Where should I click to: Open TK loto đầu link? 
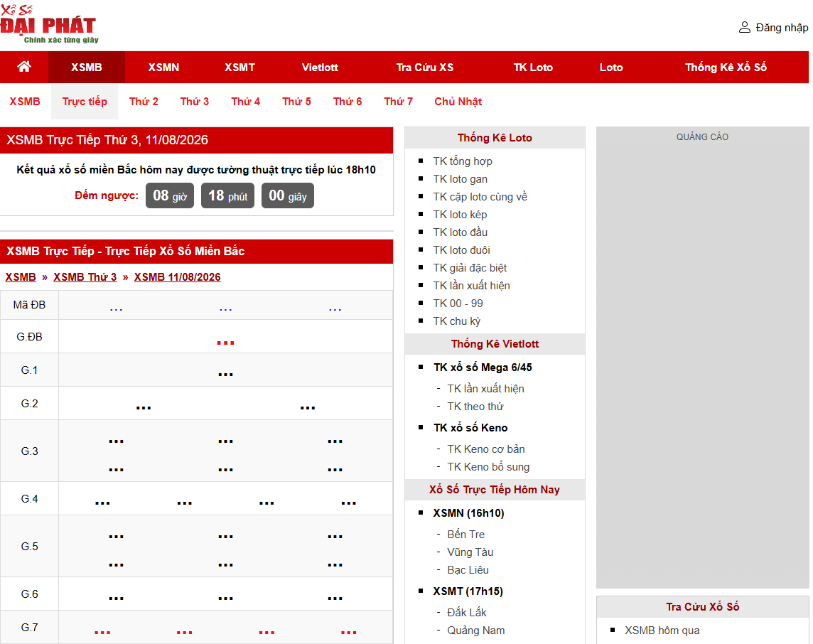coord(460,232)
